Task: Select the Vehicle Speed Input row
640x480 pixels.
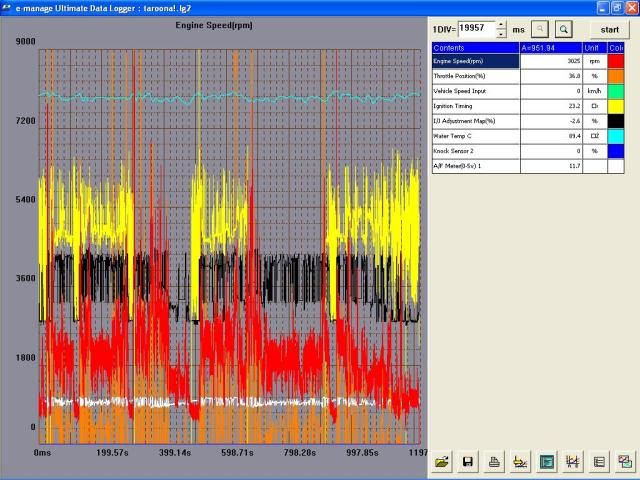Action: point(528,91)
